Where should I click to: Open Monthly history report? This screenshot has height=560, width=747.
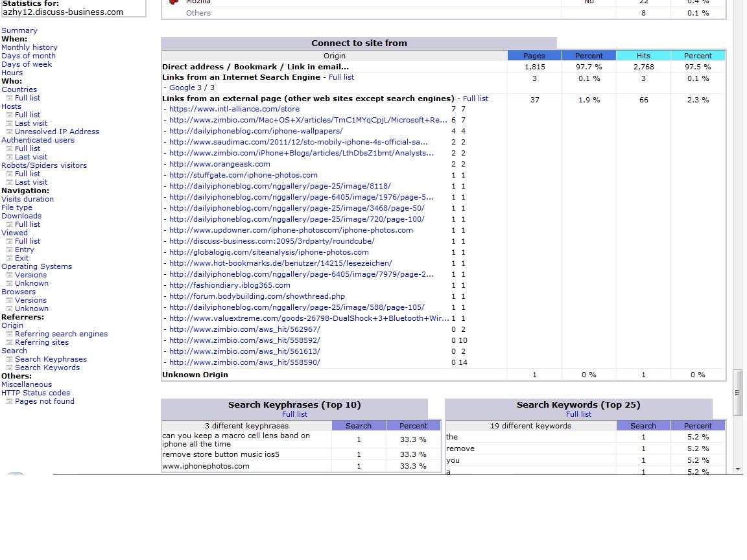coord(29,47)
